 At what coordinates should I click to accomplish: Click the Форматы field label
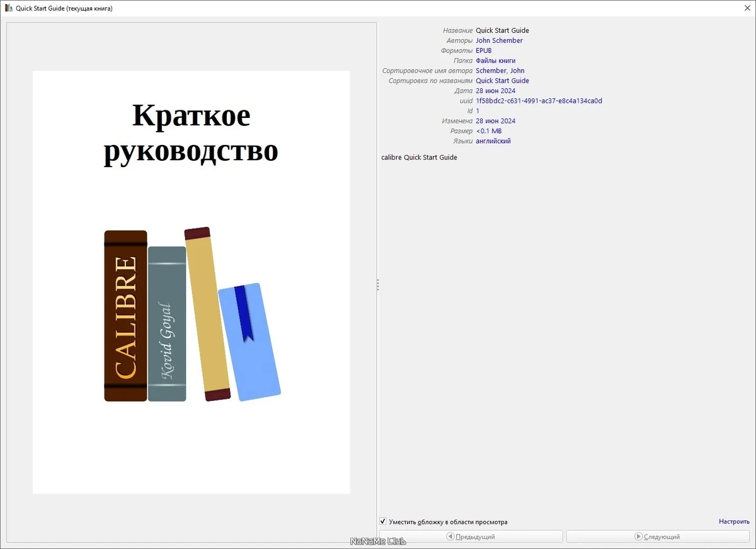click(457, 50)
